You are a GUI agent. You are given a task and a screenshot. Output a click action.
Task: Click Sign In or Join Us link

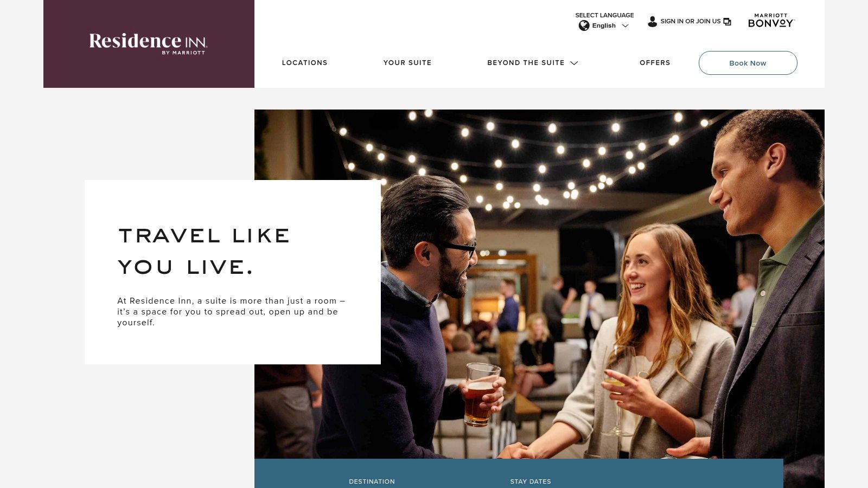690,21
